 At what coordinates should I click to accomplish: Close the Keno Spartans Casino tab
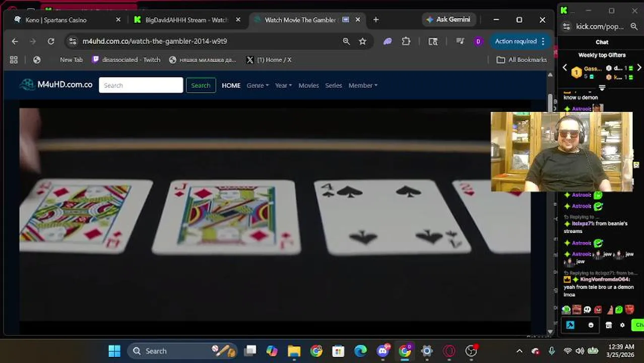coord(118,20)
